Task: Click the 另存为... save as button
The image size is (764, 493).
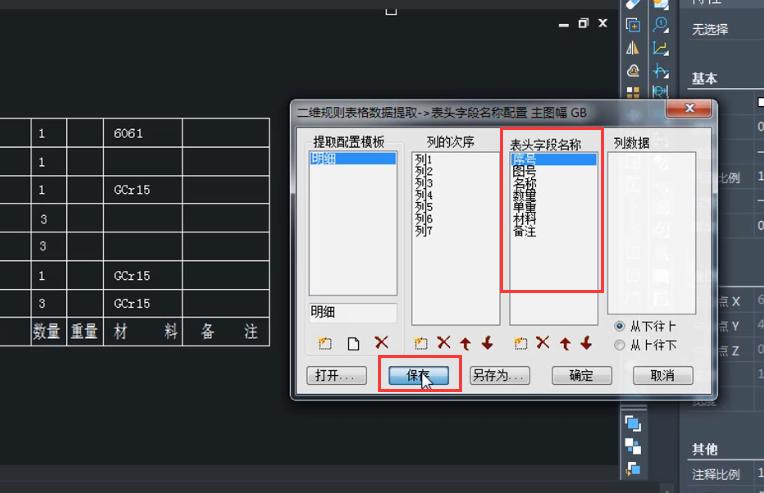Action: tap(499, 375)
